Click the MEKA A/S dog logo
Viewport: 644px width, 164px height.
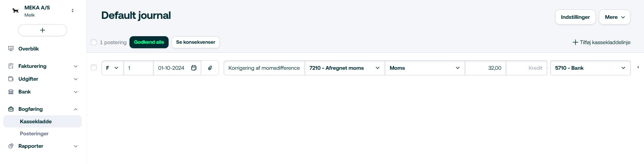tap(15, 11)
